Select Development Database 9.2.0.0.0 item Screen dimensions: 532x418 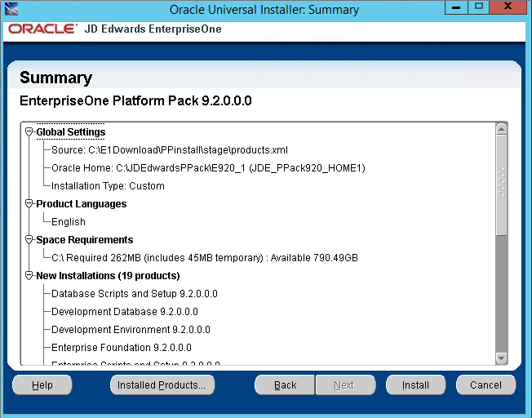tap(125, 312)
